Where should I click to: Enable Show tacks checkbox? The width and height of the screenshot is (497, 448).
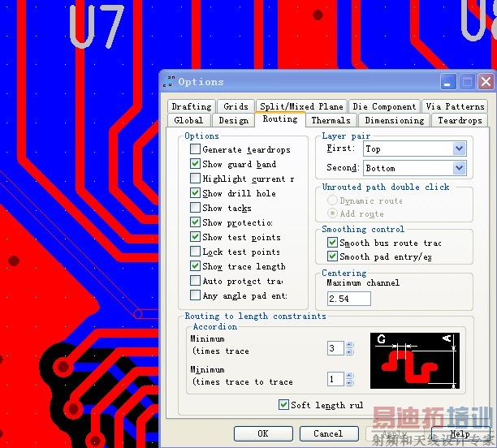[195, 207]
